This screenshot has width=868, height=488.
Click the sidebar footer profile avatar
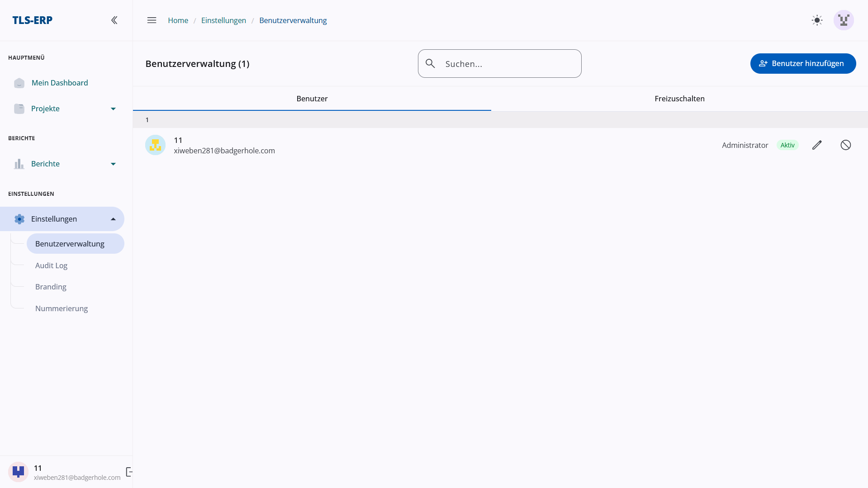(18, 472)
